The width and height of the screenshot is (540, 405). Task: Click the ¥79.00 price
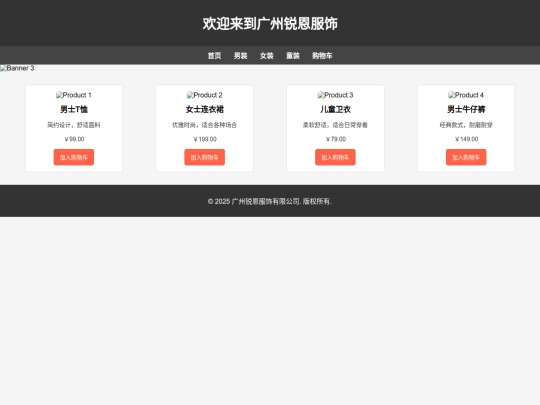point(335,139)
